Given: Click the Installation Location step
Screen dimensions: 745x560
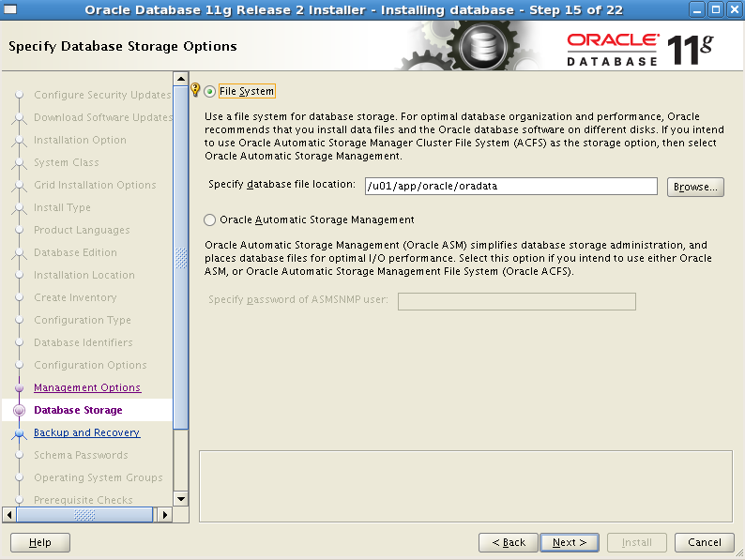Looking at the screenshot, I should coord(84,275).
